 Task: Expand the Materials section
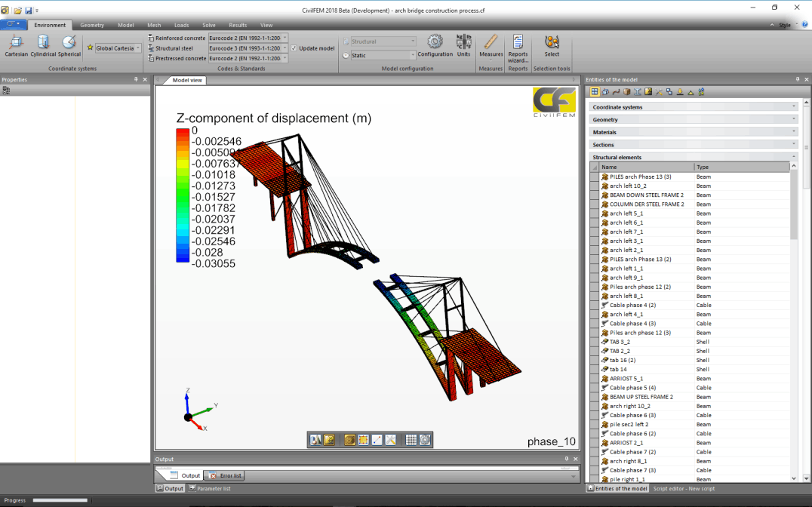click(693, 132)
